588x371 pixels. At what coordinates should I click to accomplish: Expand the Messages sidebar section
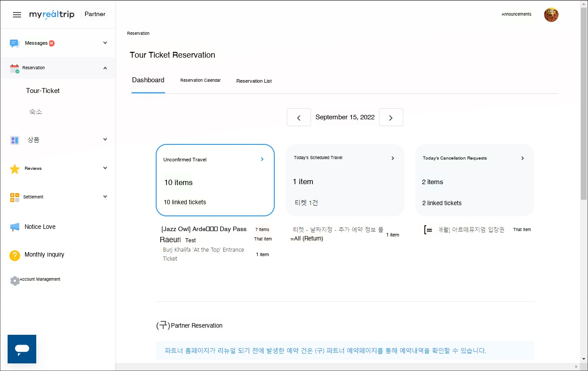point(105,43)
